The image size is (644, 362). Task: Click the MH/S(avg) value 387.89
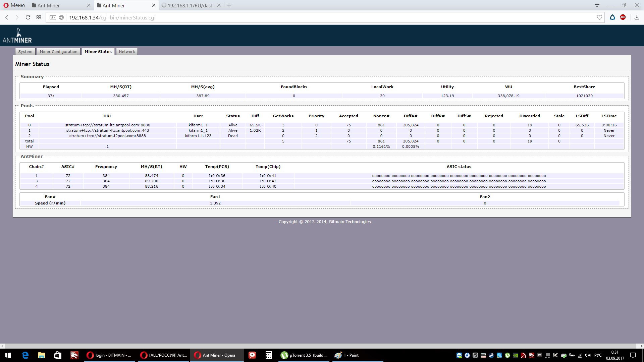coord(203,96)
